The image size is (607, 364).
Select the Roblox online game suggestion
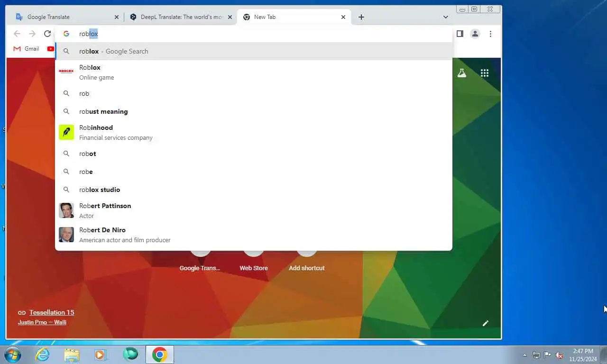(254, 72)
